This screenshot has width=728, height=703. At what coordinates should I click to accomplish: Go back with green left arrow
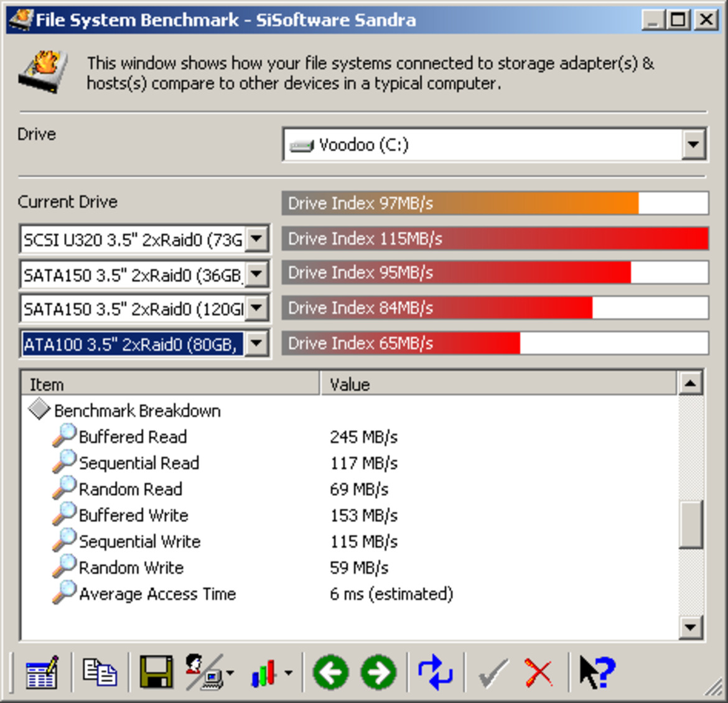point(330,672)
